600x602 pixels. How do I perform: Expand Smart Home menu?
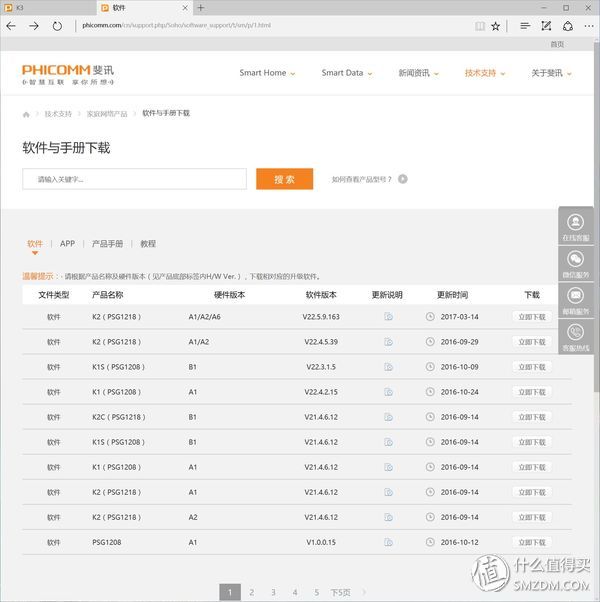pos(267,73)
